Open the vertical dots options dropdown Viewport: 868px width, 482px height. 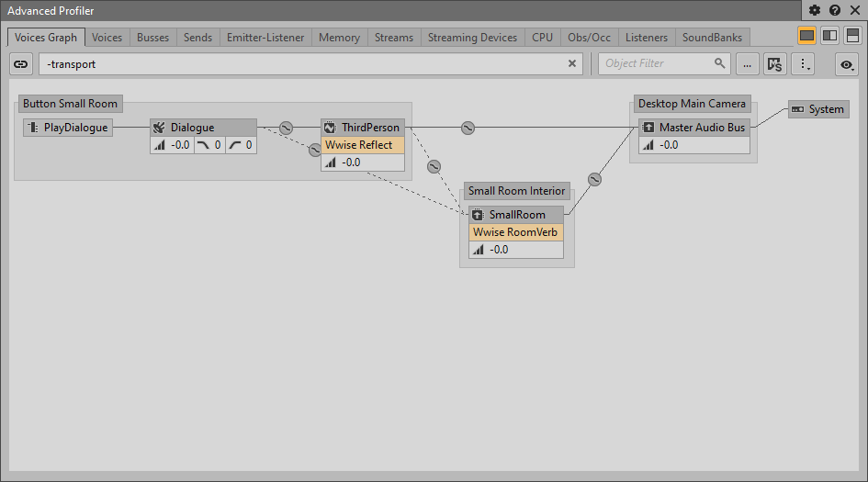804,64
